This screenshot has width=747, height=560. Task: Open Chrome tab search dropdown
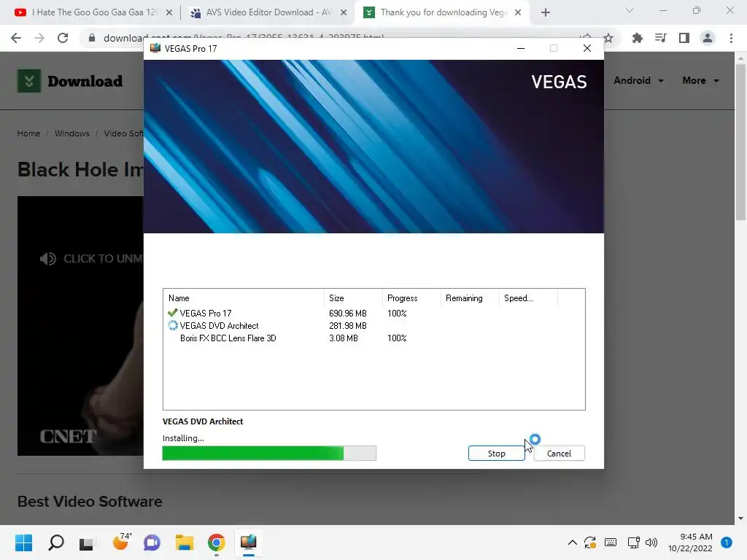[630, 10]
